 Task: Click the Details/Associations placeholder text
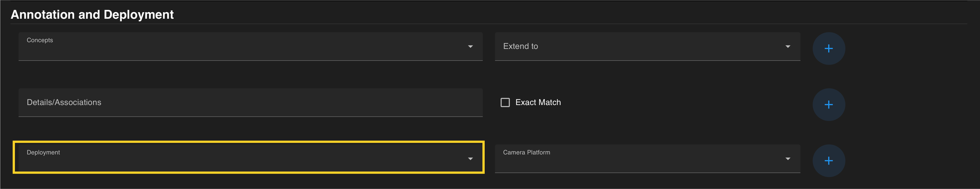[64, 102]
